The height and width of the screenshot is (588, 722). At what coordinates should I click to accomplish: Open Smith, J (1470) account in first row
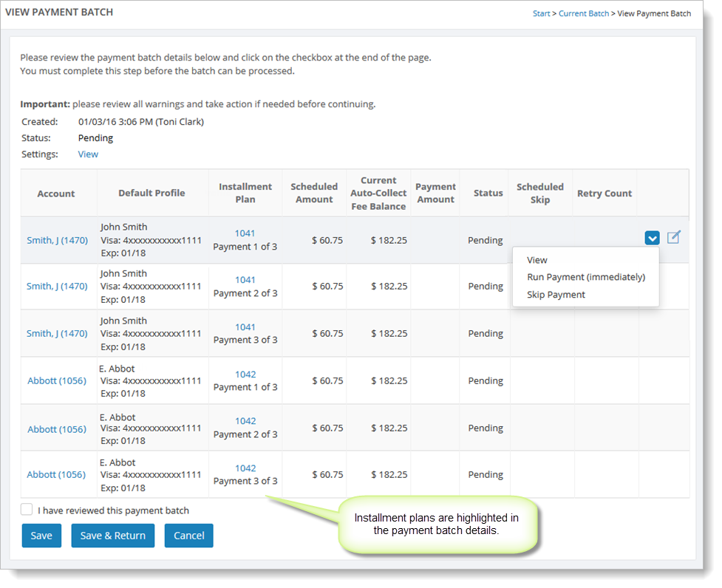[x=57, y=240]
